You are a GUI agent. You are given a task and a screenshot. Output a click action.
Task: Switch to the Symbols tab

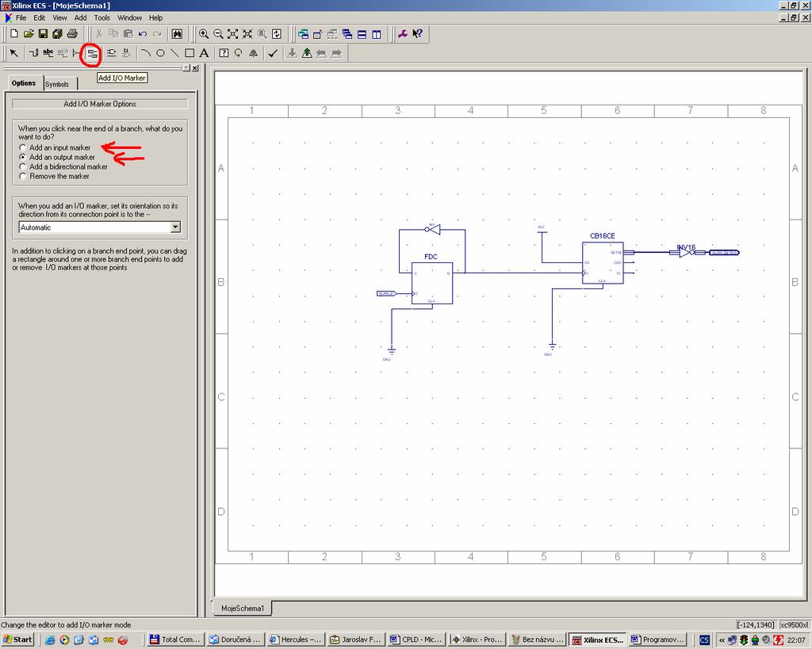point(57,84)
